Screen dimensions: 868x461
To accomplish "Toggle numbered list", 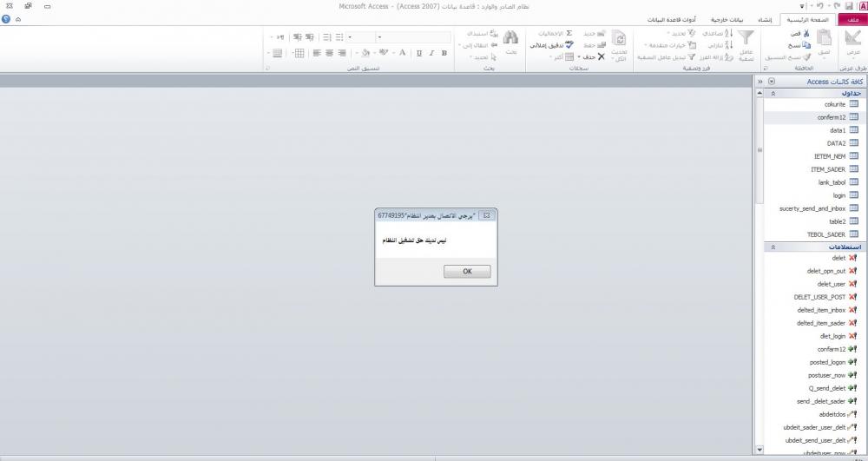I will pyautogui.click(x=326, y=37).
